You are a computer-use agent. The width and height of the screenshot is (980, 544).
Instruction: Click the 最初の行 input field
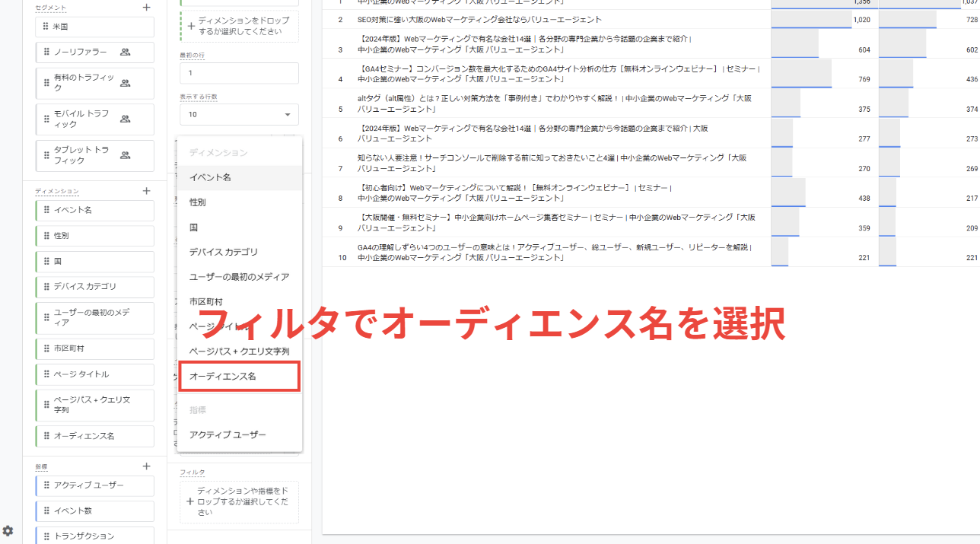(239, 73)
